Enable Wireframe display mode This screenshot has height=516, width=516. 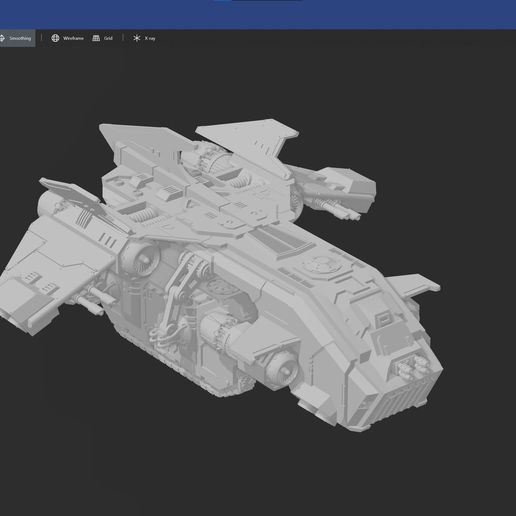pyautogui.click(x=67, y=38)
